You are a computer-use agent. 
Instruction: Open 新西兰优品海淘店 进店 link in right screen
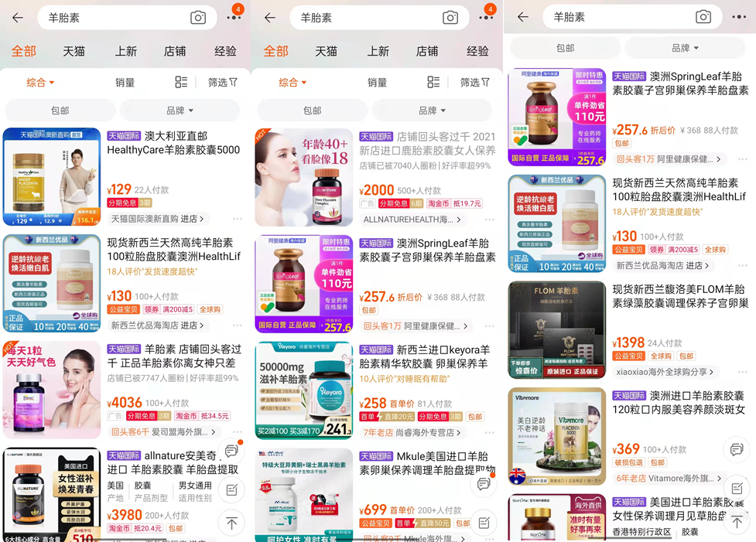[x=663, y=265]
